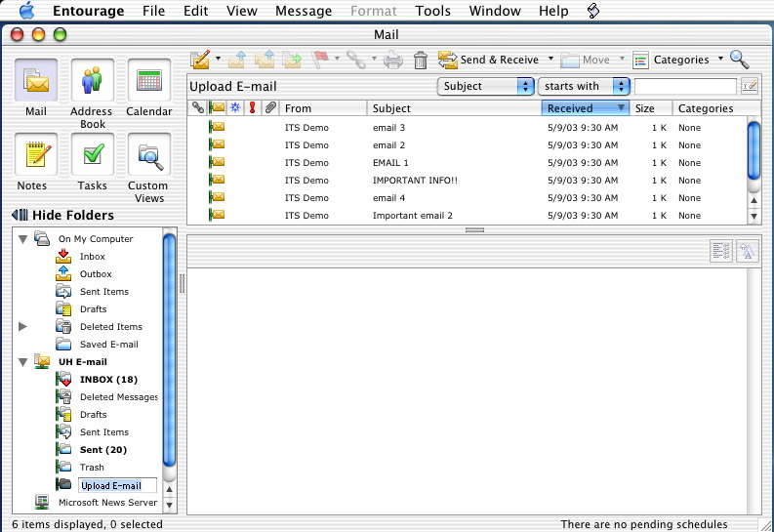Open the Address Book view
Screen dimensions: 774x532
pyautogui.click(x=93, y=80)
